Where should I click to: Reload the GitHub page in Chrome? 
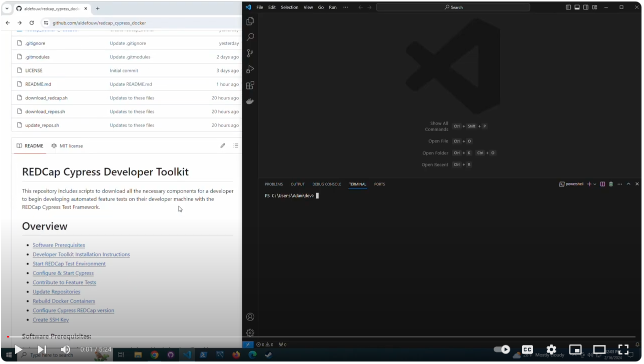pyautogui.click(x=32, y=23)
